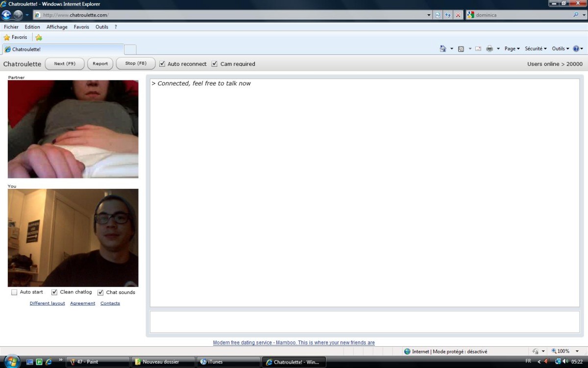The image size is (588, 368).
Task: Click the Report button
Action: 100,64
